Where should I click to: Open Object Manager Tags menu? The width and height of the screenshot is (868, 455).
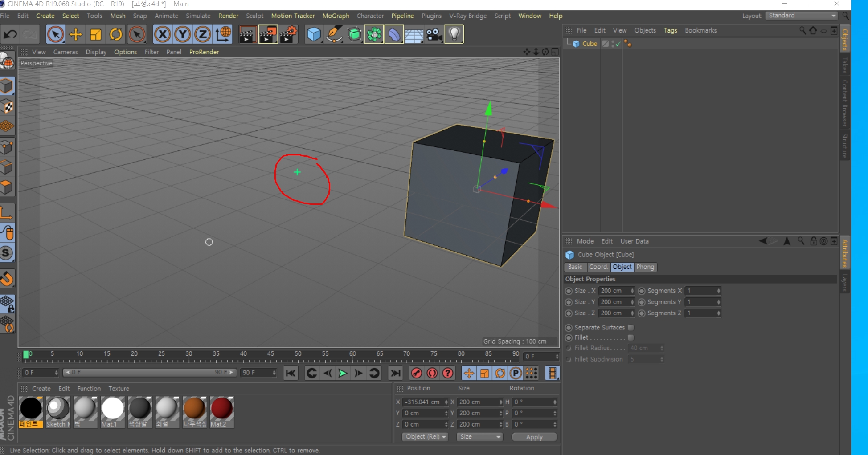[x=670, y=30]
